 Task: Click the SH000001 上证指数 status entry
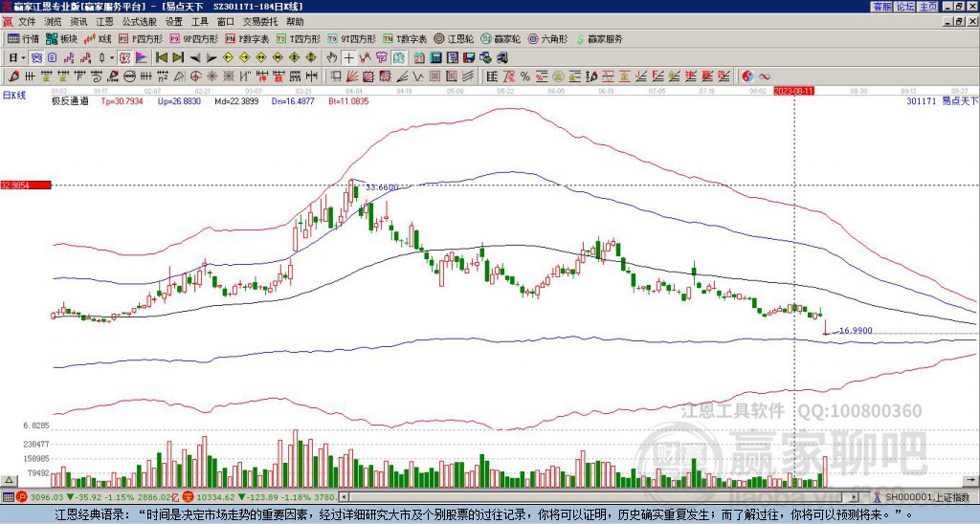click(926, 497)
